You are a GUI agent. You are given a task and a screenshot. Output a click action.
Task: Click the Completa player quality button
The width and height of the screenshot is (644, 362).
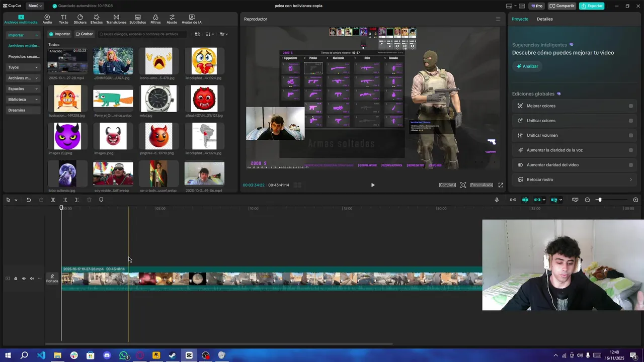(x=447, y=185)
